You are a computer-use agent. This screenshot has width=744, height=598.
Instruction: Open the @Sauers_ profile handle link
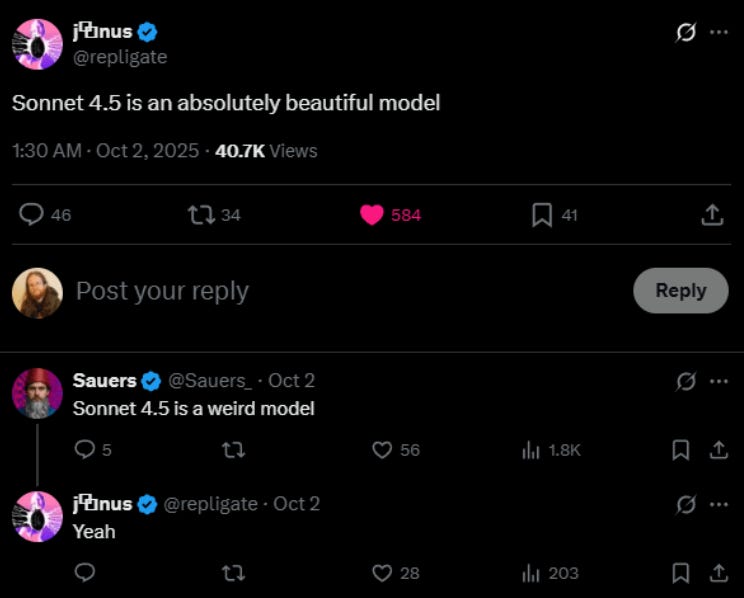coord(210,381)
